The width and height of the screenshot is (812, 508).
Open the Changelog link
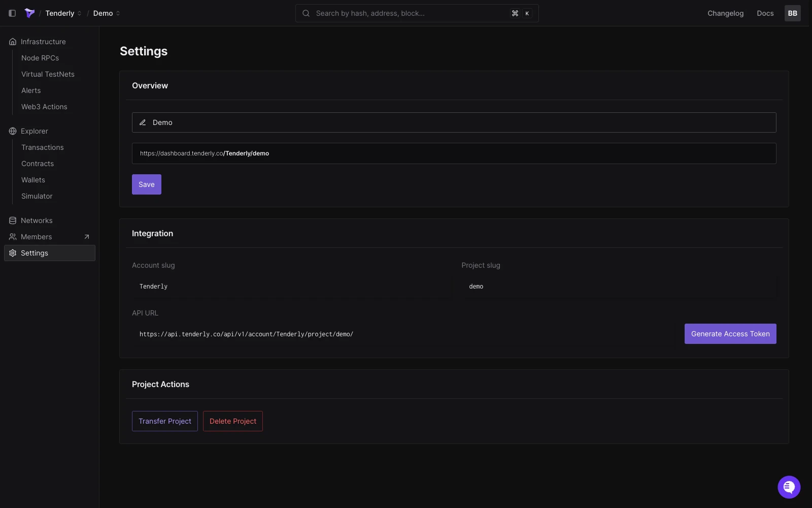pyautogui.click(x=725, y=13)
